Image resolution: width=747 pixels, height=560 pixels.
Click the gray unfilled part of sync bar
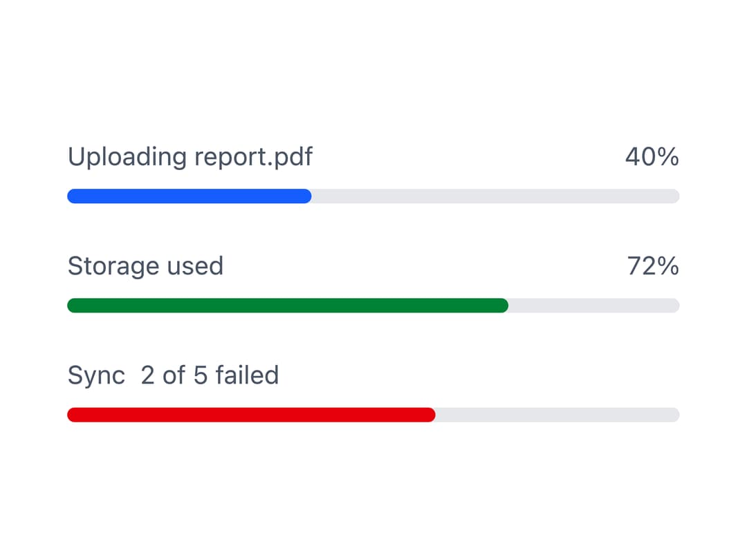[557, 415]
